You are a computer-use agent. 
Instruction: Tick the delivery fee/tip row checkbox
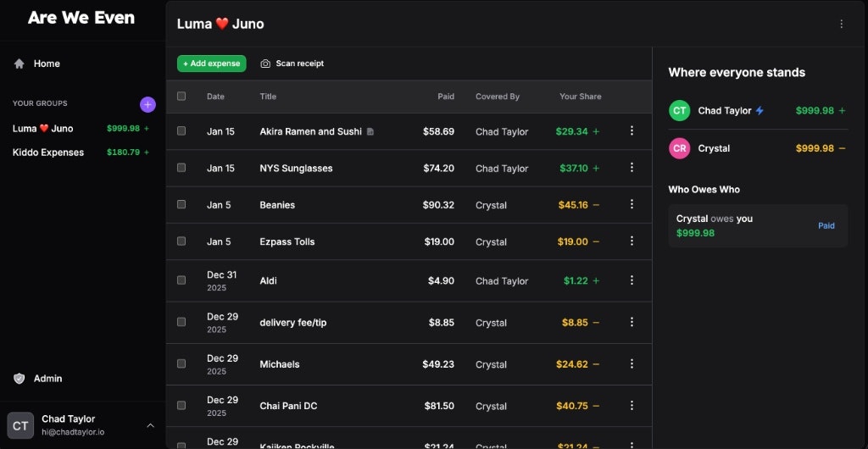[x=181, y=322]
